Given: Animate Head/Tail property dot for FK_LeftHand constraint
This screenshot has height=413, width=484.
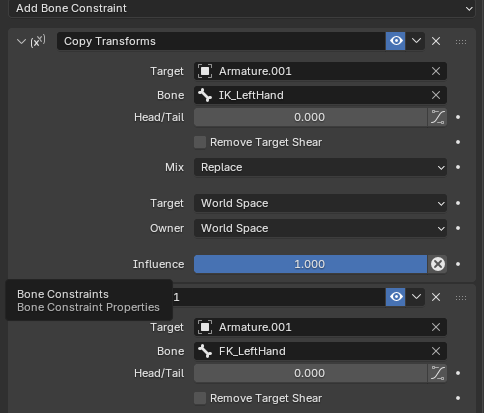Looking at the screenshot, I should click(x=458, y=373).
